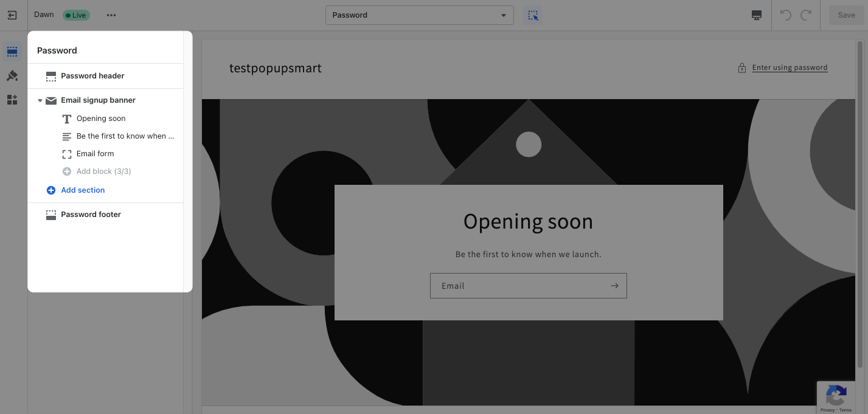Exit the theme editor
This screenshot has width=868, height=414.
tap(12, 15)
